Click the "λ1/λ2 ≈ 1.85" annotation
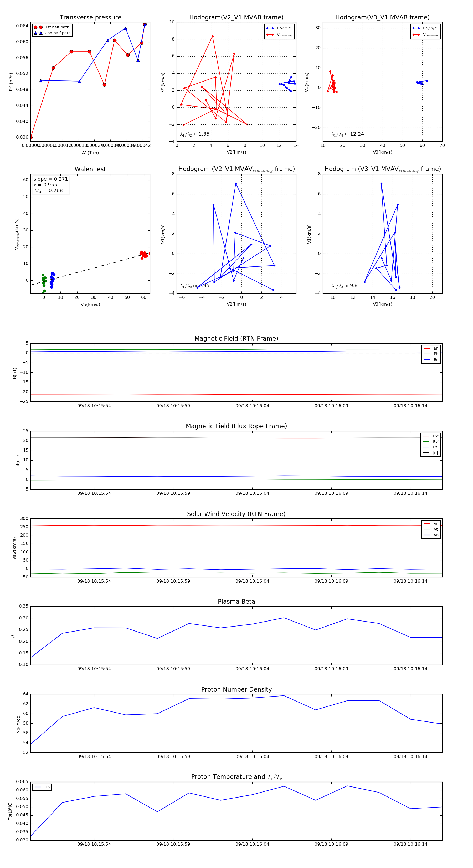 pos(195,286)
